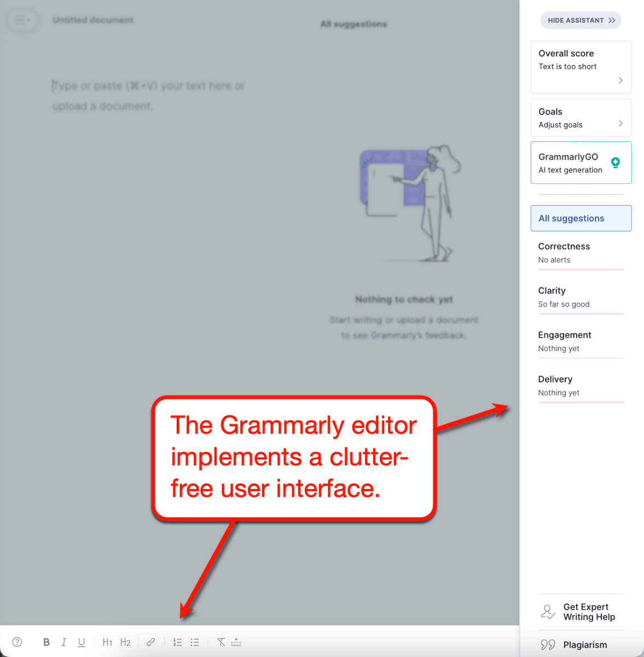
Task: Apply Heading 1 formatting
Action: point(107,642)
